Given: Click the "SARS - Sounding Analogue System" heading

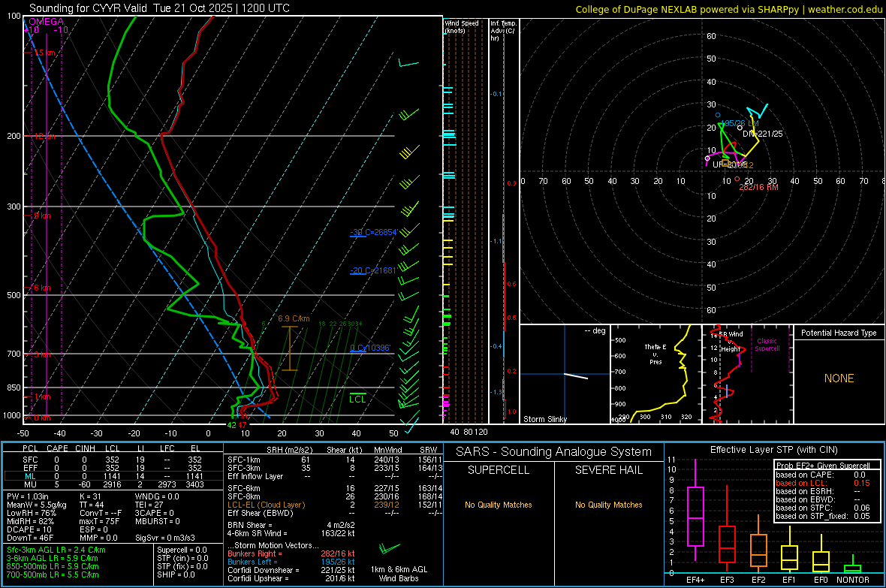Looking at the screenshot, I should tap(553, 452).
